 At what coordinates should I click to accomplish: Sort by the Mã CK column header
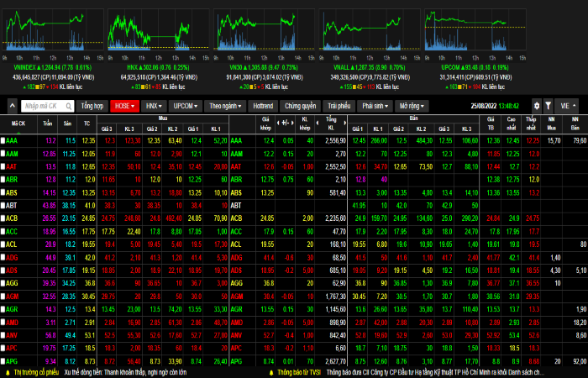[x=18, y=123]
